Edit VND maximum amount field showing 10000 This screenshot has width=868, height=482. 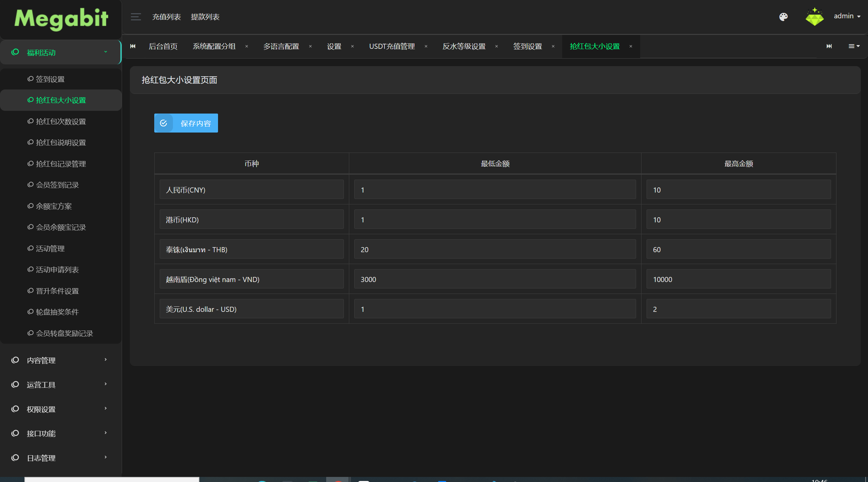(738, 279)
